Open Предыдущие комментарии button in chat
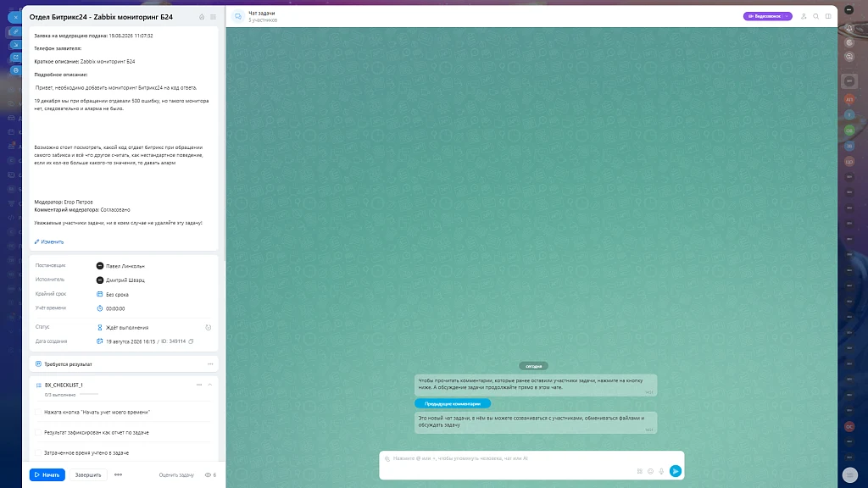Screen dimensions: 868x488 click(x=453, y=404)
